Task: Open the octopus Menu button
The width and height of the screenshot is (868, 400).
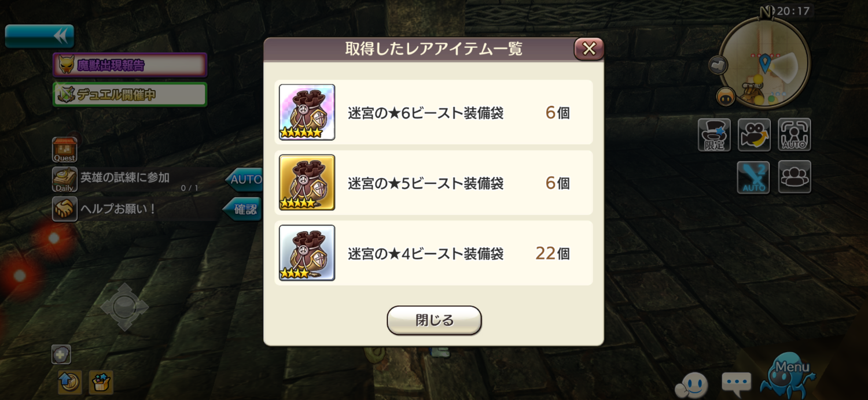Action: point(788,376)
